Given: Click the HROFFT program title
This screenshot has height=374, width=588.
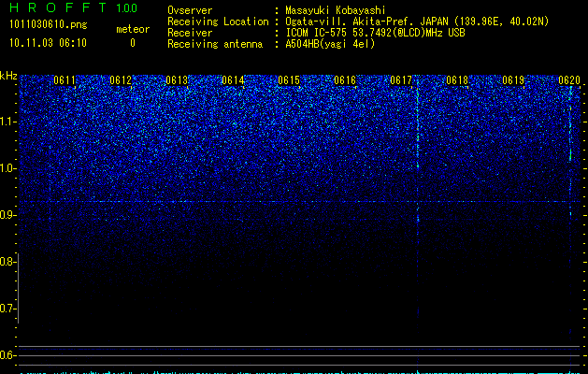Looking at the screenshot, I should [58, 7].
